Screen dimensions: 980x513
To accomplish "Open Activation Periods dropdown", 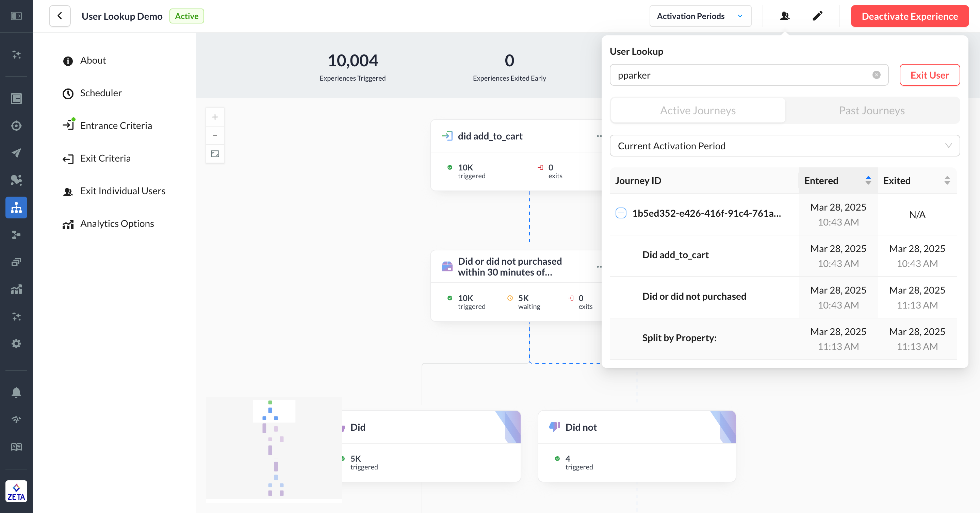I will coord(700,16).
